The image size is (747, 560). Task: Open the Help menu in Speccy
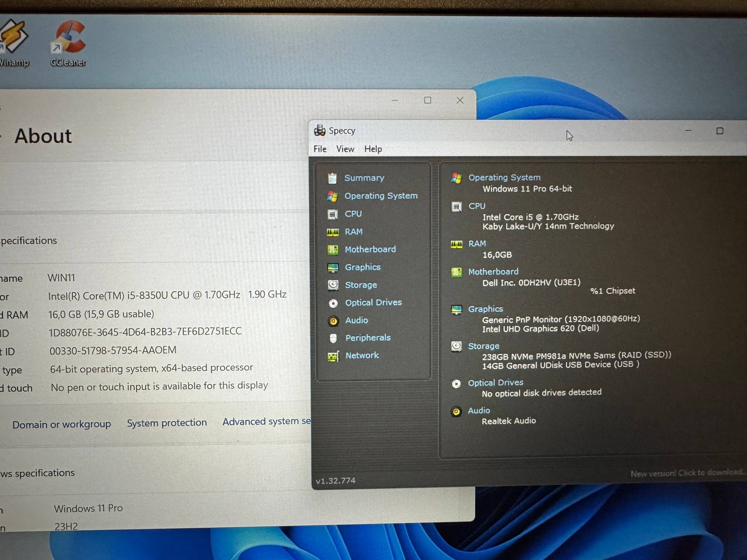click(373, 149)
